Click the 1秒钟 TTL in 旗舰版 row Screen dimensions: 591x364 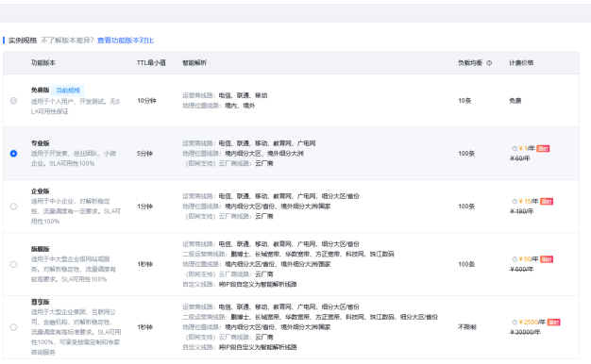(x=144, y=264)
